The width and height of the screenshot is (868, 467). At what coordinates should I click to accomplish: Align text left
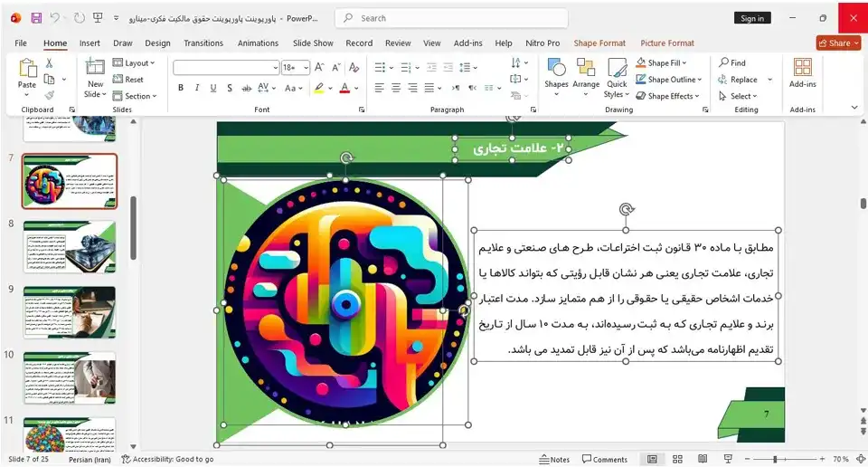tap(379, 88)
